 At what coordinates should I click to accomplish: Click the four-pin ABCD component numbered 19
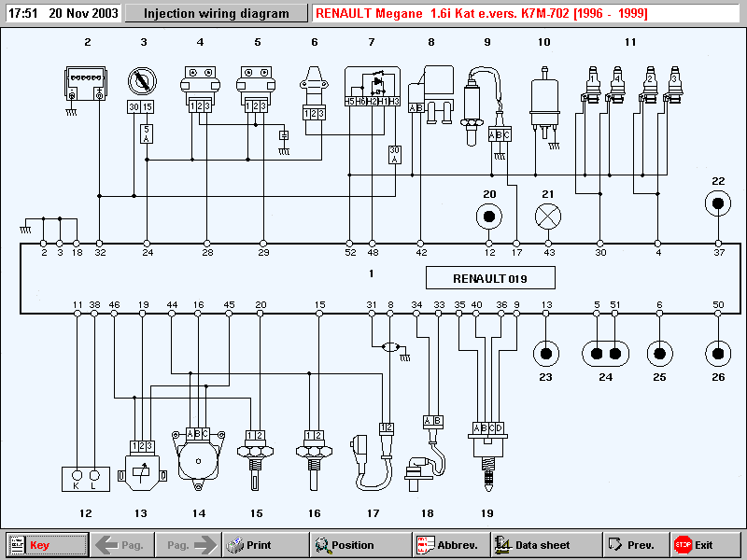(x=487, y=457)
